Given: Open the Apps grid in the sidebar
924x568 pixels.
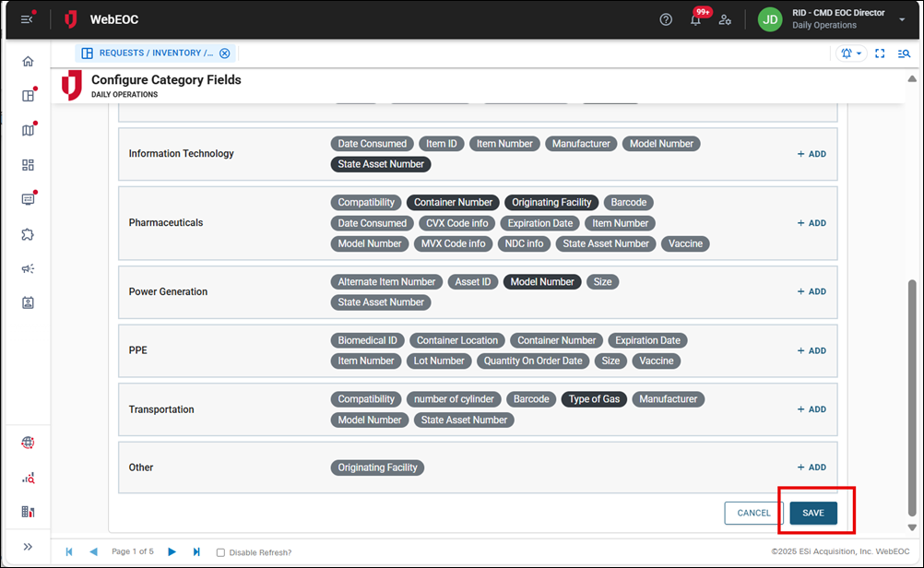Looking at the screenshot, I should pyautogui.click(x=28, y=164).
